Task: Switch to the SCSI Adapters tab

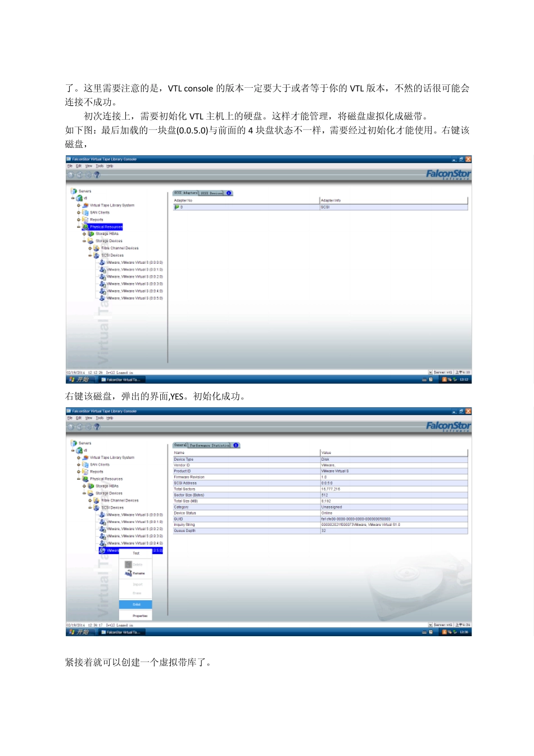Action: (185, 193)
